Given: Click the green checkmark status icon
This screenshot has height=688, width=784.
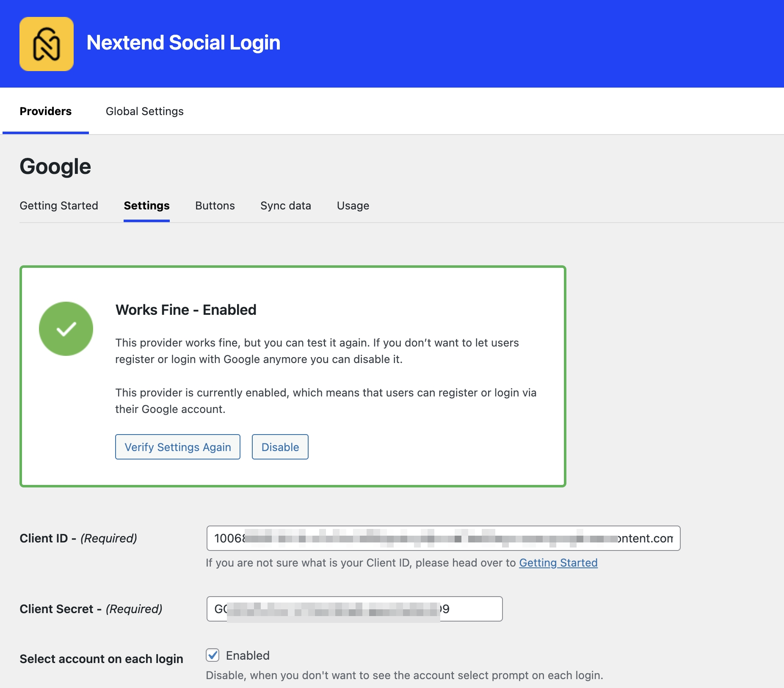Looking at the screenshot, I should coord(66,329).
